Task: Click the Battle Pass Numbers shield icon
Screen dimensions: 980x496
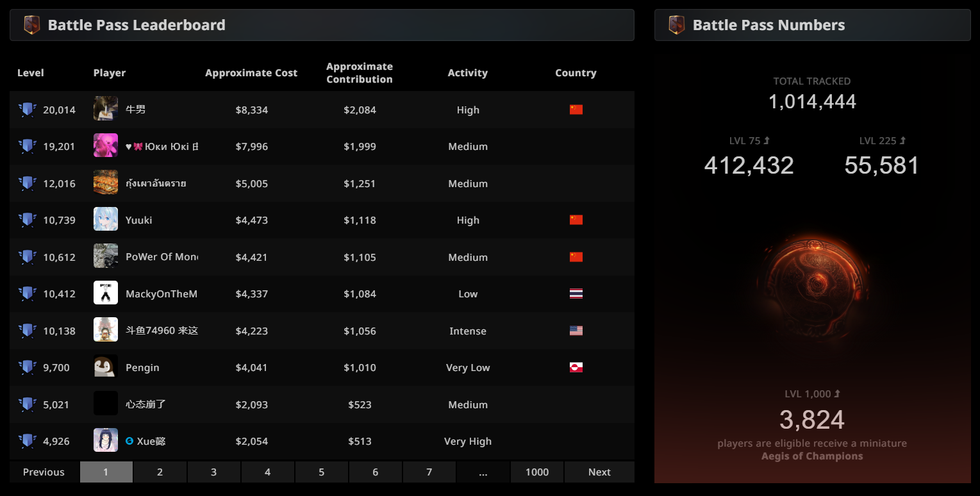Action: (676, 25)
